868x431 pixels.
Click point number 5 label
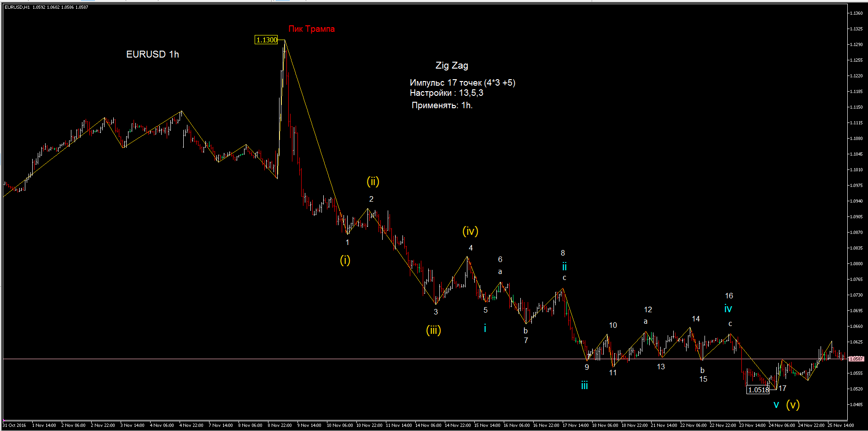(485, 310)
